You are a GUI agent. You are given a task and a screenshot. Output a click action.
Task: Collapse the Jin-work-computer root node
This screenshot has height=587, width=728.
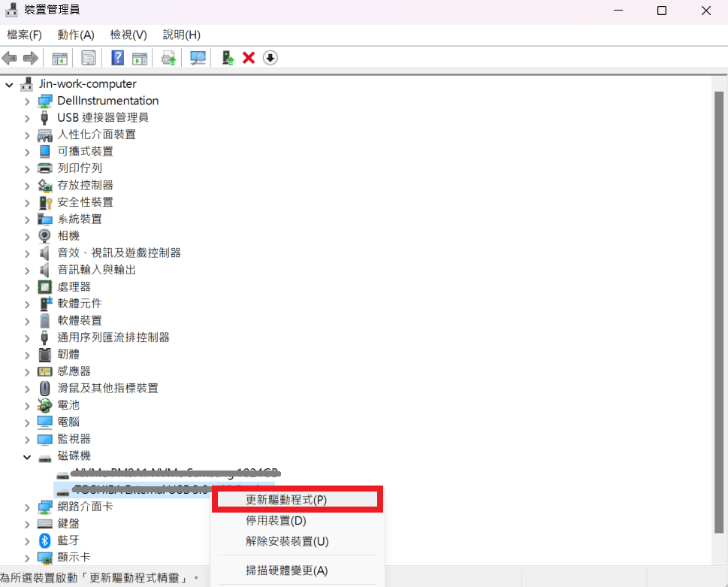coord(9,84)
